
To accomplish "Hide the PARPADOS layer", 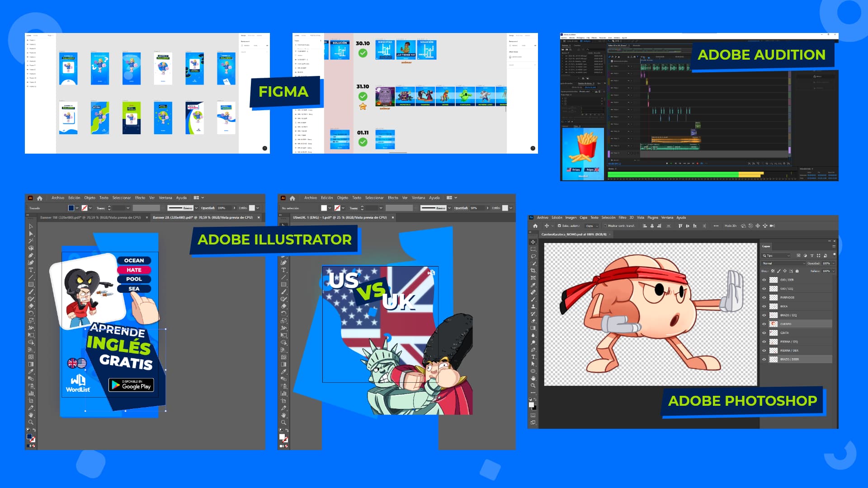I will point(764,297).
